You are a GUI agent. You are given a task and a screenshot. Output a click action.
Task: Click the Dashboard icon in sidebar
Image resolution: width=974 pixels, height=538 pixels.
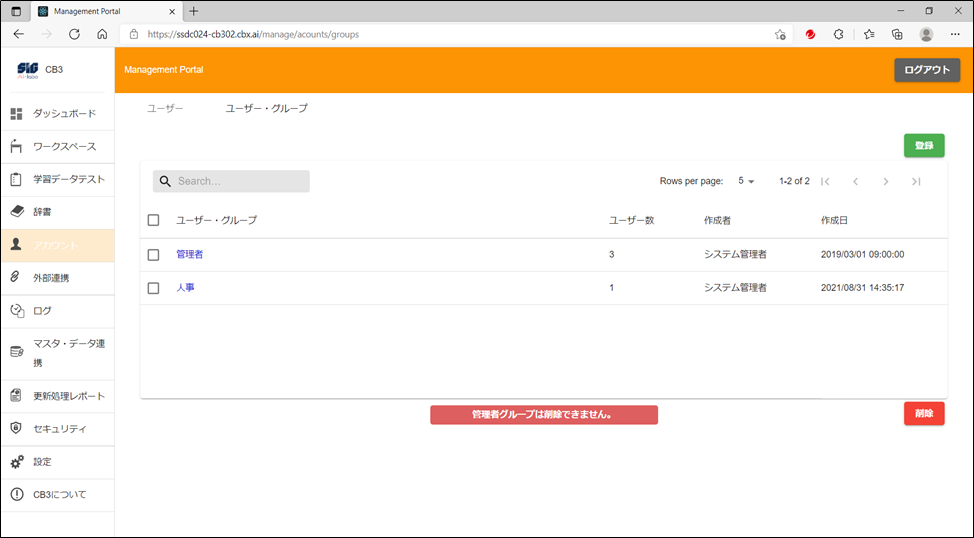[x=16, y=114]
